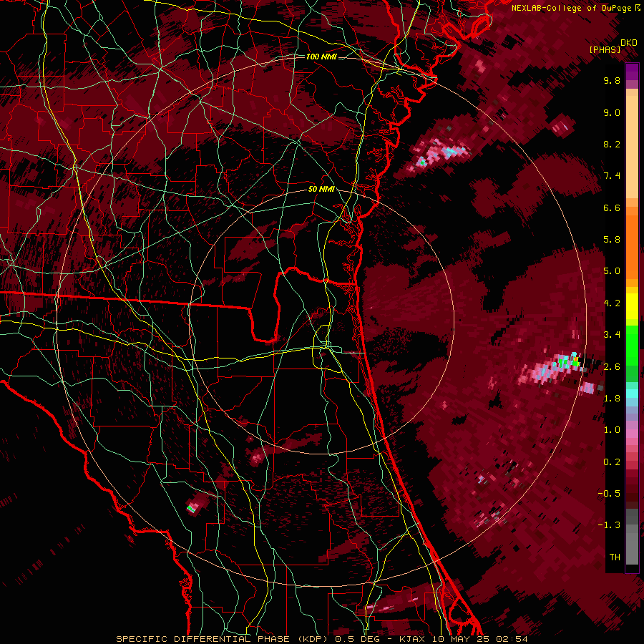Click the [PHAS] units label
The width and height of the screenshot is (644, 644).
pos(605,49)
